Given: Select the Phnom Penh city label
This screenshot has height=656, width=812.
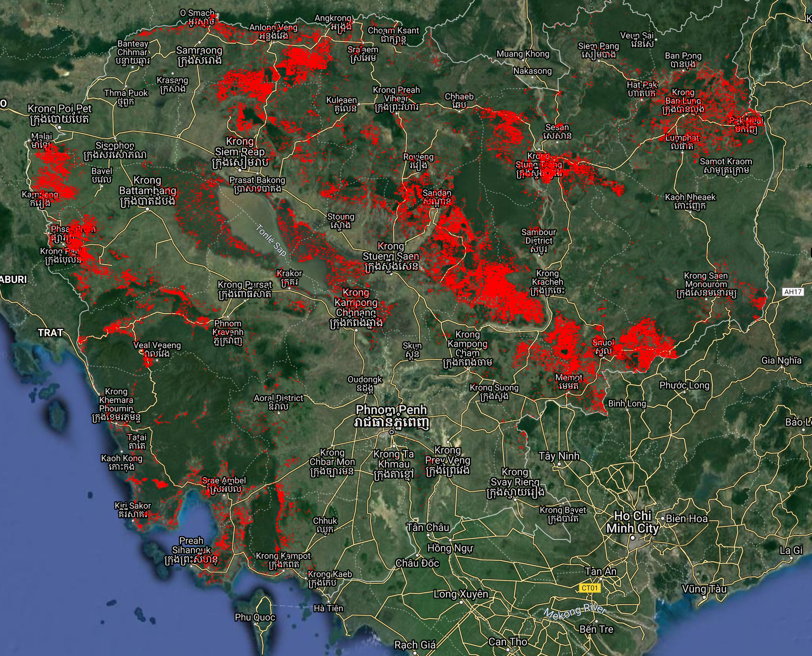Looking at the screenshot, I should point(391,416).
